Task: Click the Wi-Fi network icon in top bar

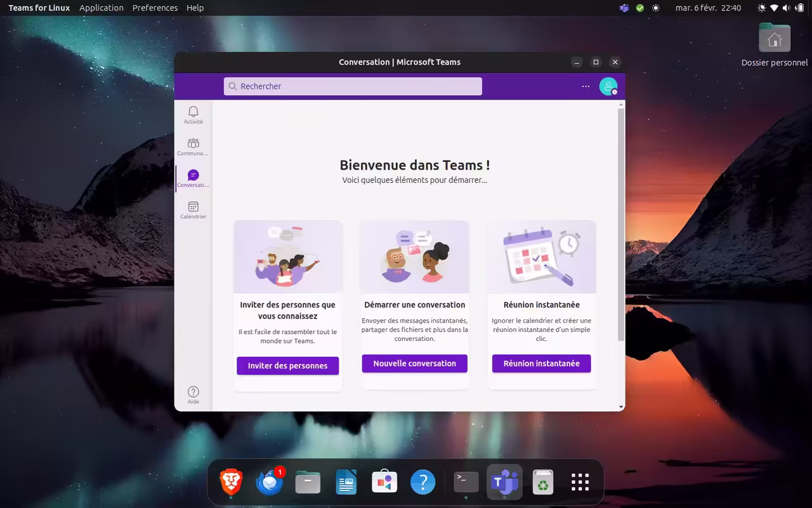Action: pyautogui.click(x=775, y=8)
